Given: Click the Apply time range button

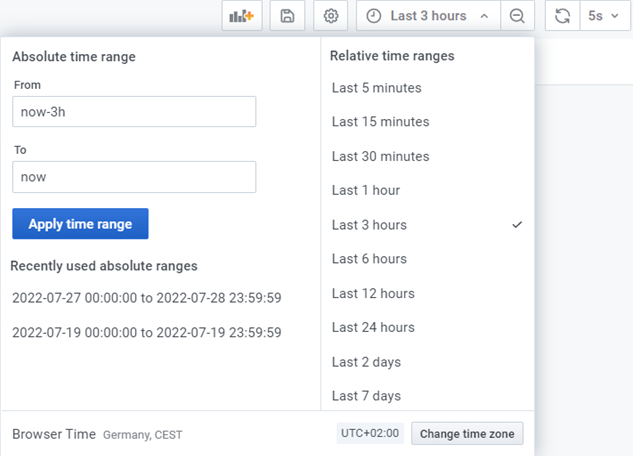Looking at the screenshot, I should pos(80,224).
